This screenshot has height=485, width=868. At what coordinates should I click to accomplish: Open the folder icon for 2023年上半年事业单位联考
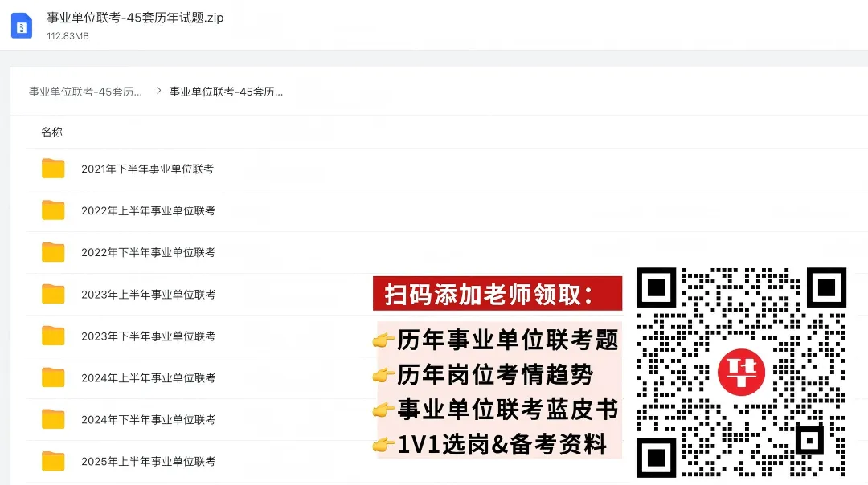(53, 294)
